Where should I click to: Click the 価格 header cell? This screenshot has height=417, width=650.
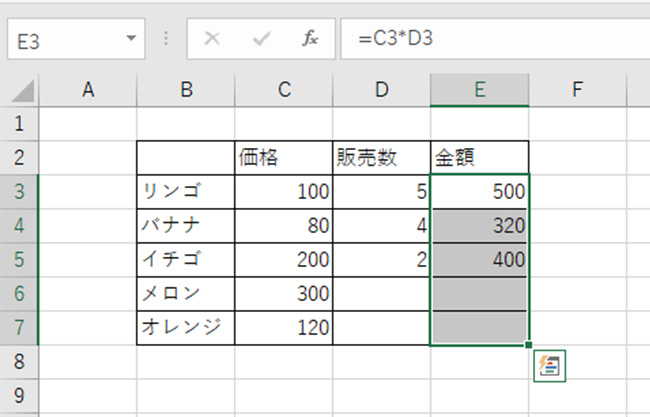point(284,158)
